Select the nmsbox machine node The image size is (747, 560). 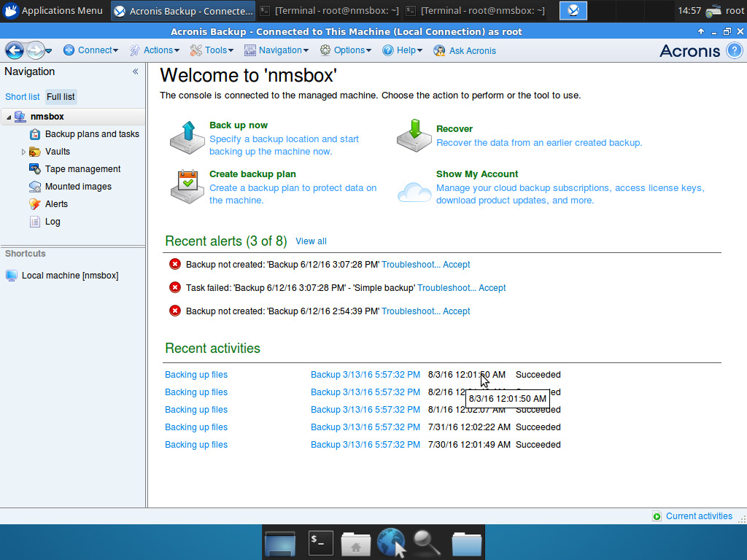[x=47, y=116]
